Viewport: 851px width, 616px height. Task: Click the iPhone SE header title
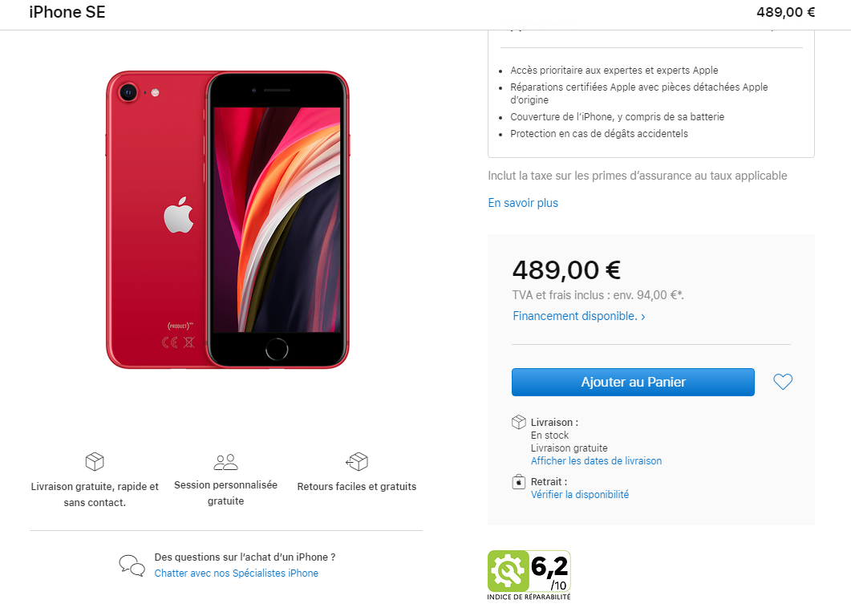(67, 12)
